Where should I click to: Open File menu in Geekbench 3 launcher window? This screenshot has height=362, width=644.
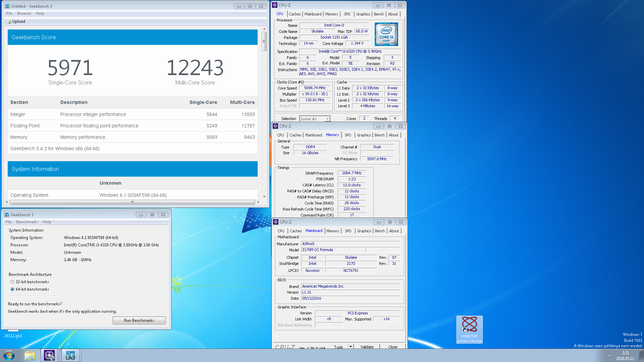click(x=9, y=222)
